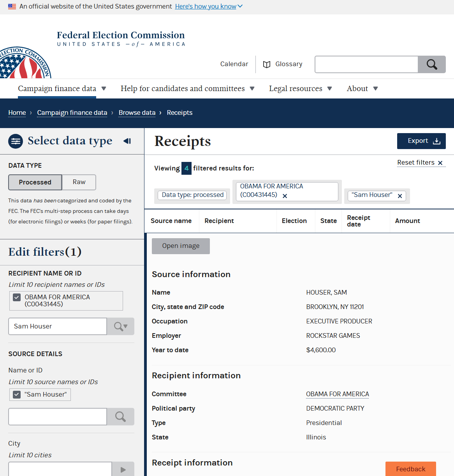The width and height of the screenshot is (454, 476).
Task: Open the Legal resources menu
Action: pos(296,88)
